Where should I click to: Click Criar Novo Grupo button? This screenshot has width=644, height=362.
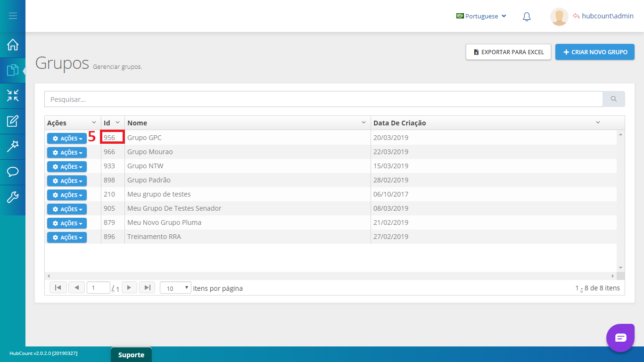(x=595, y=52)
